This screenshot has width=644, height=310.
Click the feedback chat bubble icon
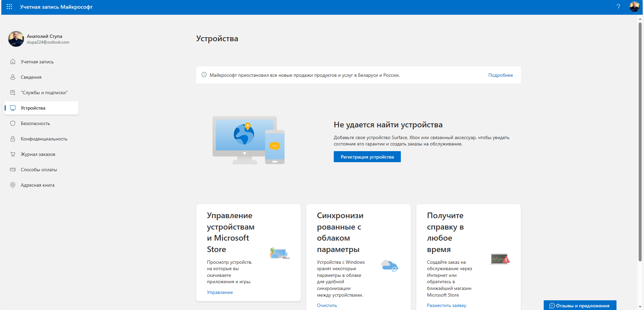(552, 306)
